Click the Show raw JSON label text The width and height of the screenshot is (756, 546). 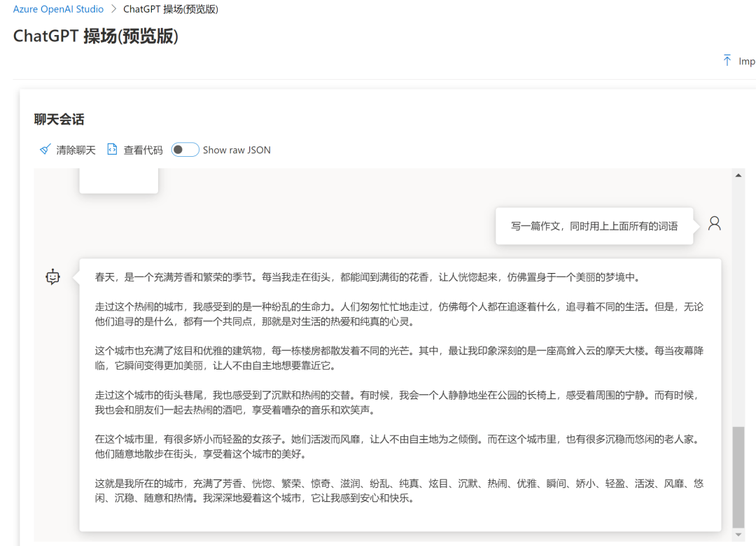(237, 150)
